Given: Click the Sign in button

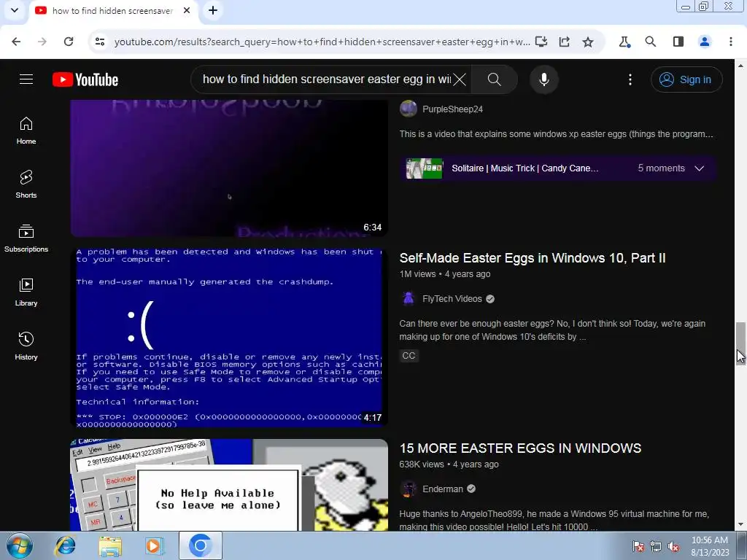Looking at the screenshot, I should tap(686, 79).
